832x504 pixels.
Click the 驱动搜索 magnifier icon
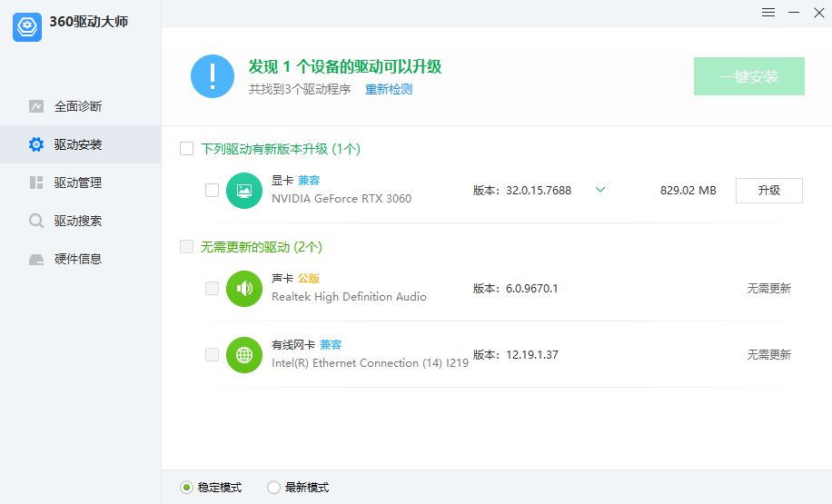click(36, 221)
